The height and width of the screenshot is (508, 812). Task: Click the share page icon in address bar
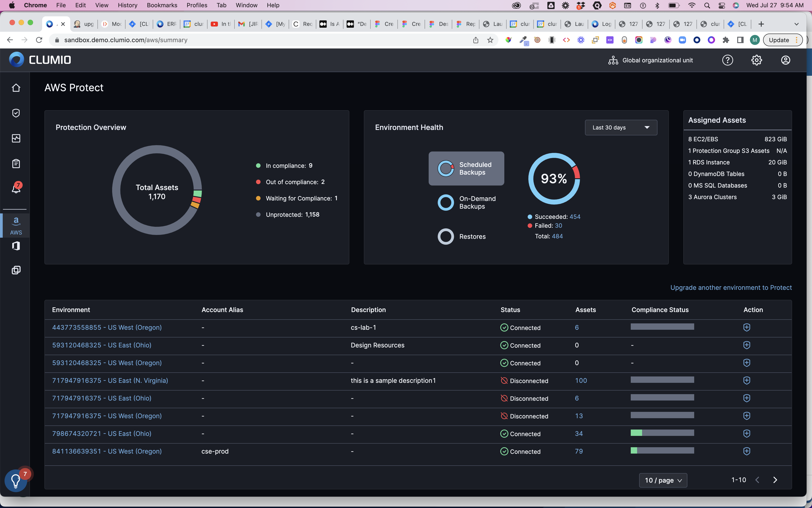click(476, 40)
